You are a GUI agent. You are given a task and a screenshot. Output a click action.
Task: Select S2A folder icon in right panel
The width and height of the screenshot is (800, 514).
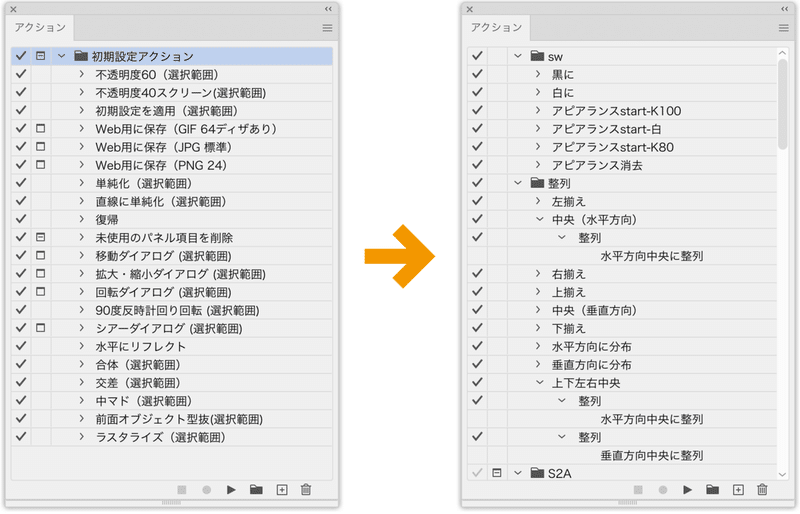[537, 473]
